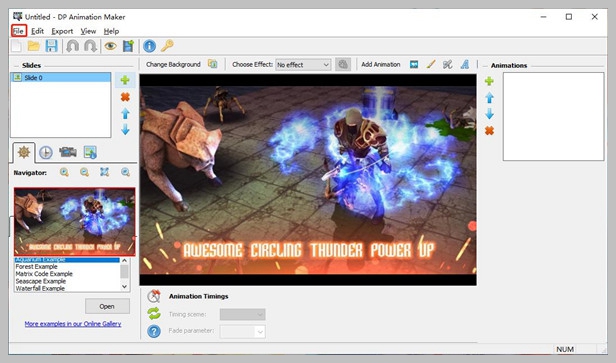The width and height of the screenshot is (616, 363).
Task: Preview animation with the eye icon
Action: click(110, 46)
